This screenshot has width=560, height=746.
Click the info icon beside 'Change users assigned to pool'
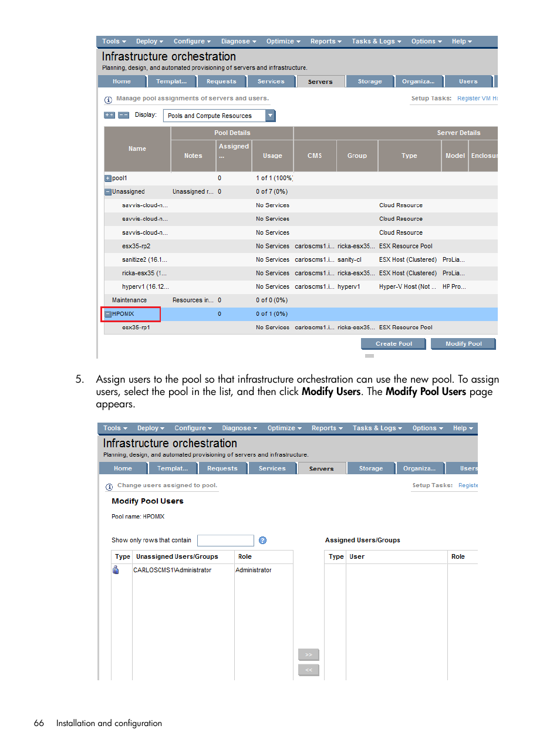point(109,487)
